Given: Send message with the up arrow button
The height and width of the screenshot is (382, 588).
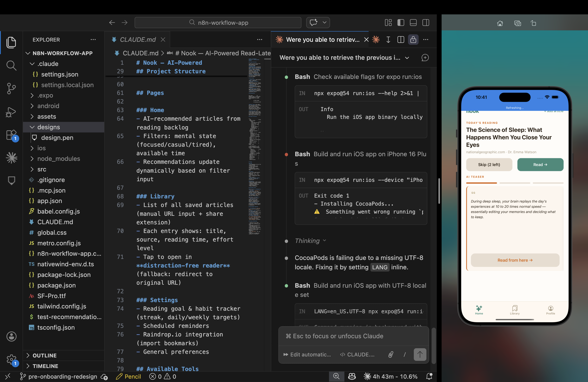Looking at the screenshot, I should tap(420, 355).
